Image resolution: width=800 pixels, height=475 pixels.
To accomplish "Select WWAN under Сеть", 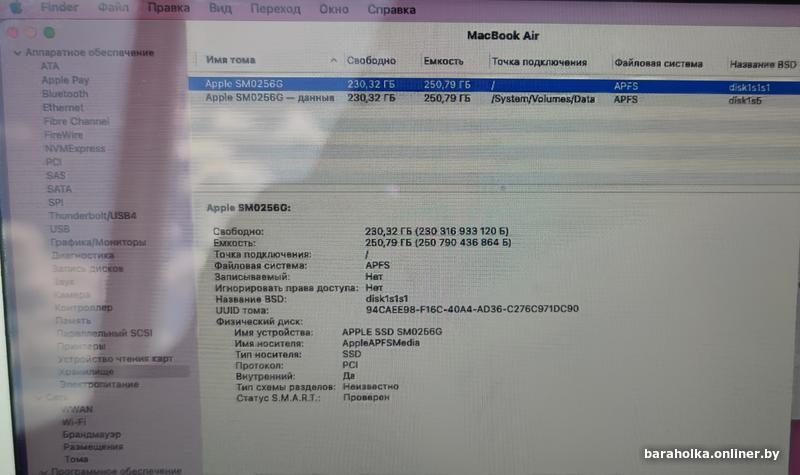I will pyautogui.click(x=77, y=409).
